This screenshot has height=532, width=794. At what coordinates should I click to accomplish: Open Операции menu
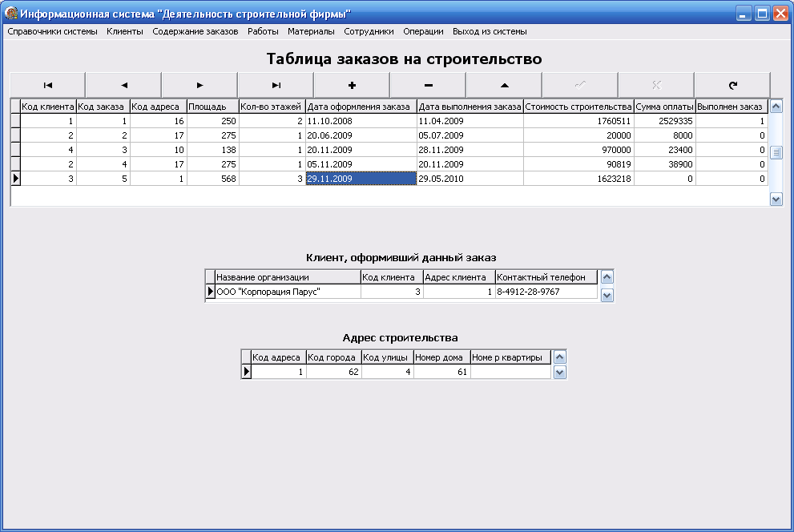click(423, 31)
